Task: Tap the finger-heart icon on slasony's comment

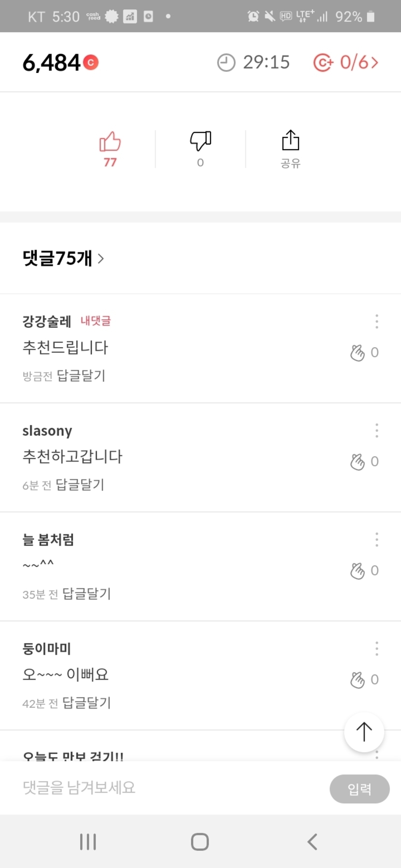Action: [358, 462]
